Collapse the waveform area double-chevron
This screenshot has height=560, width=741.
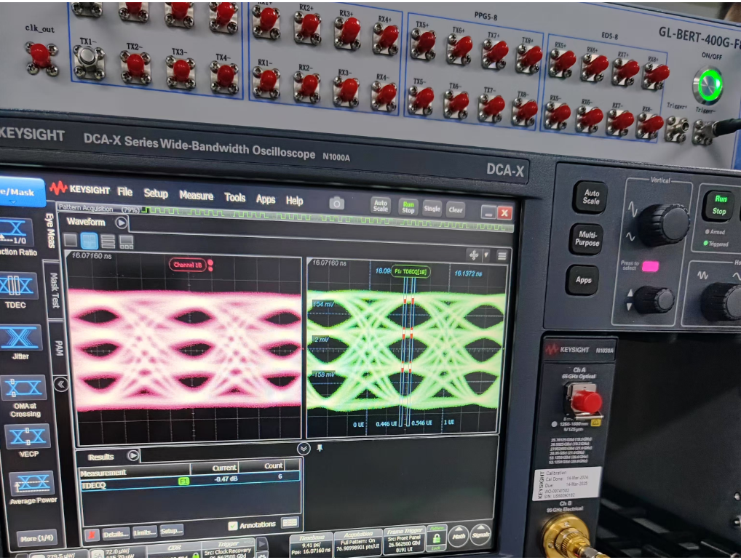pyautogui.click(x=304, y=449)
